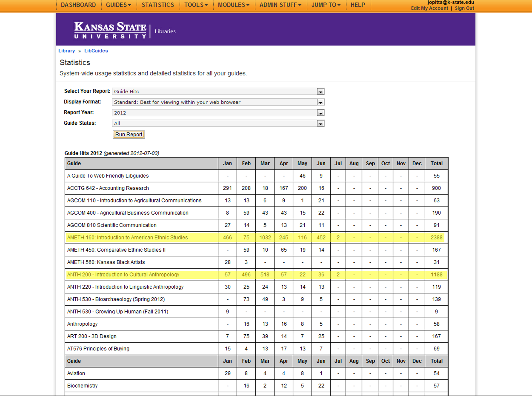Select the ANTH 530 - Bioarchaeology (Spring 2012) row
Image resolution: width=532 pixels, height=396 pixels.
[x=256, y=299]
